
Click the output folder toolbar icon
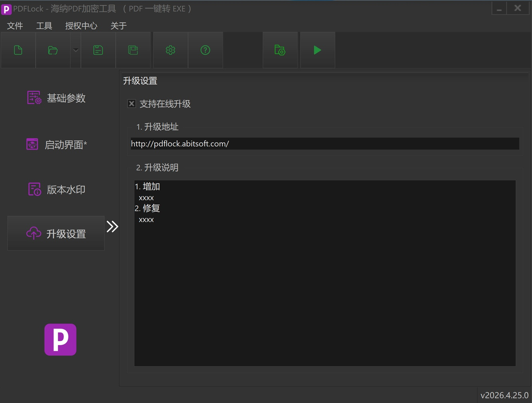point(280,50)
